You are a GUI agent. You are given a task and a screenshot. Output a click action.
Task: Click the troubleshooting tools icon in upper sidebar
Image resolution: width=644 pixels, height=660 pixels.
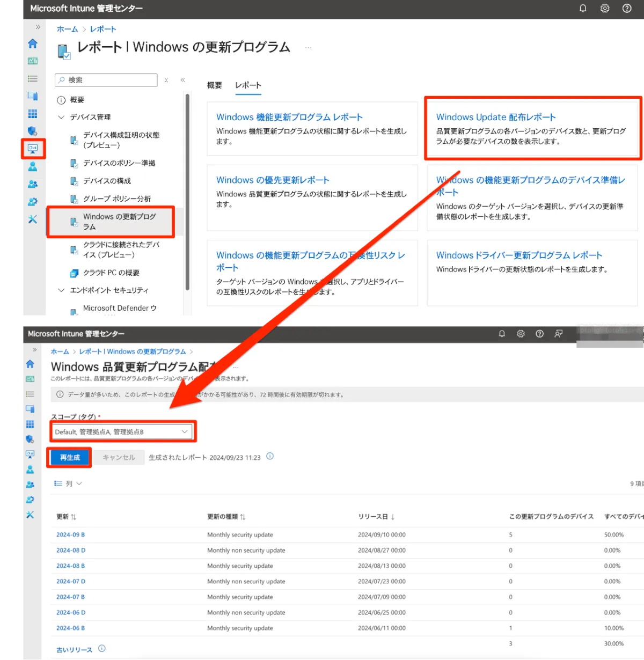click(x=33, y=219)
